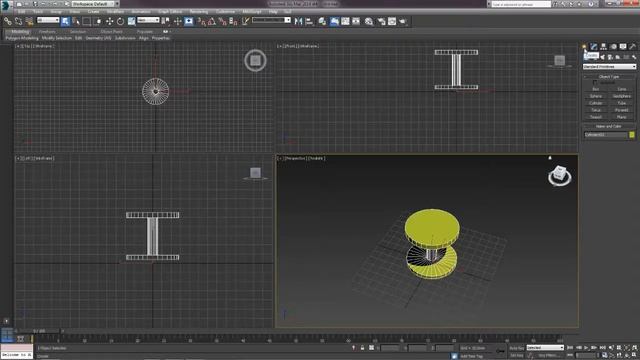The height and width of the screenshot is (360, 640).
Task: Open the key filter Selected dropdown
Action: point(545,348)
